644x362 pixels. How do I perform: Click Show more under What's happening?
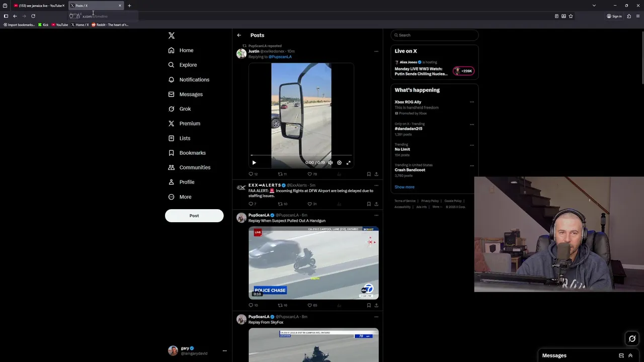click(x=405, y=187)
